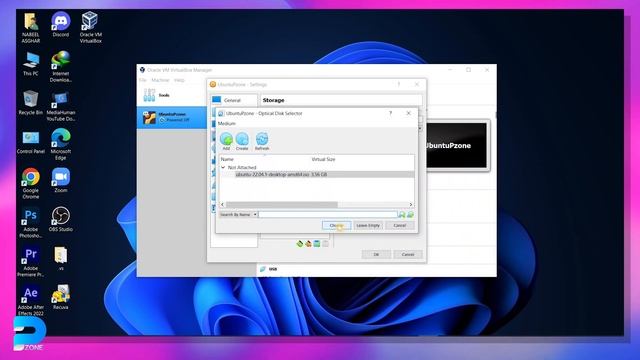This screenshot has height=360, width=640.
Task: Click the Refresh icon in Optical Disk Selector
Action: (x=262, y=141)
